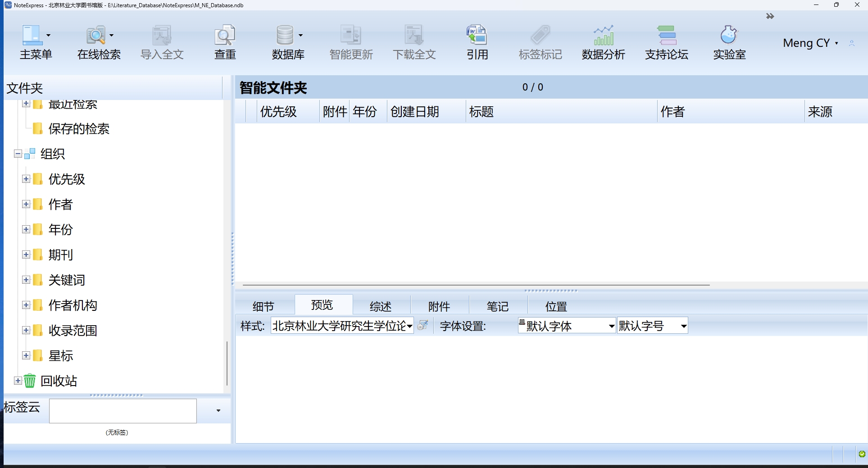This screenshot has width=868, height=468.
Task: Switch to the 细节 tab
Action: coord(264,306)
